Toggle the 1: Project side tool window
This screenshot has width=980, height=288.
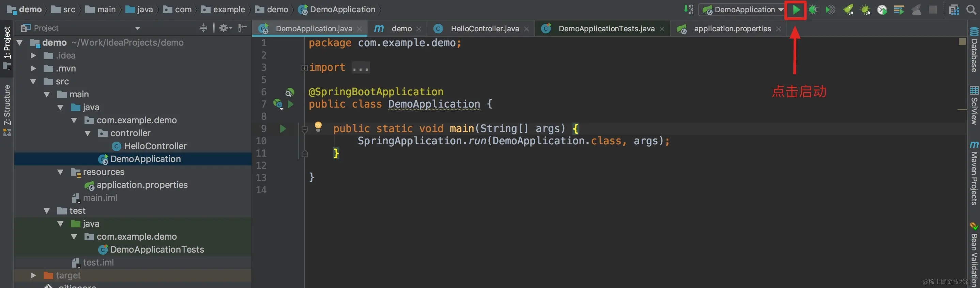7,48
